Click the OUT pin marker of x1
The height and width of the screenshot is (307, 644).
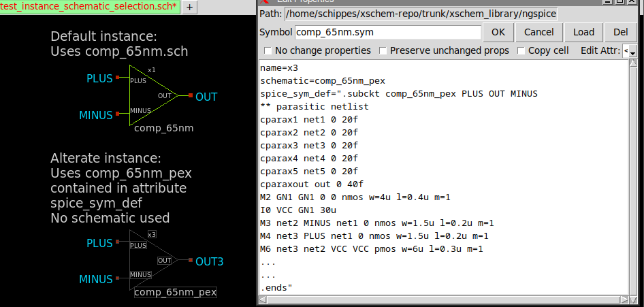(191, 96)
